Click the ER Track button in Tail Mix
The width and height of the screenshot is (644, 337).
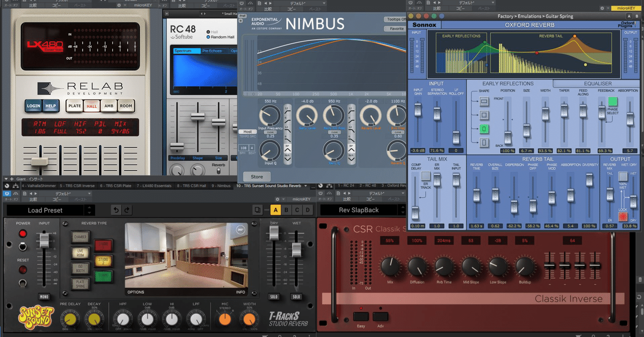coord(426,176)
